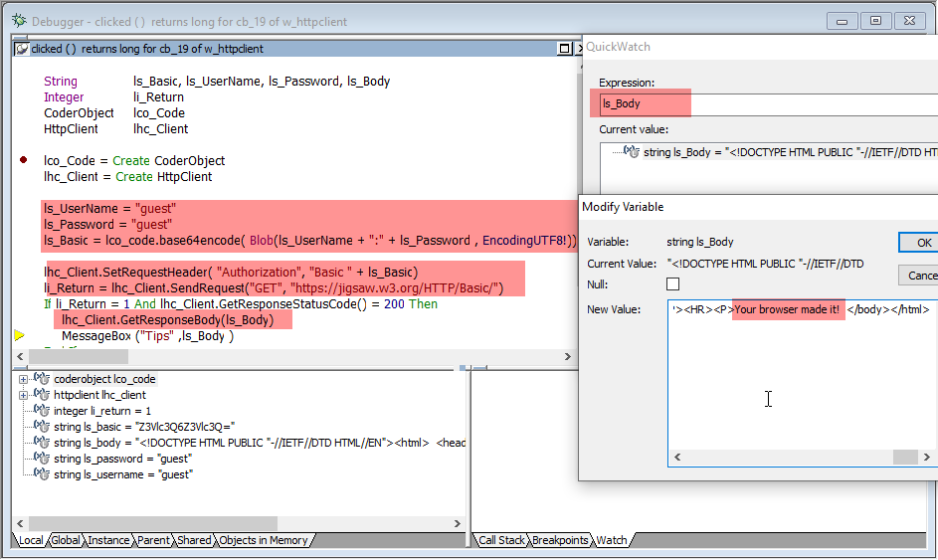Click the ls_username variable icon
Image resolution: width=938 pixels, height=560 pixels.
pos(42,474)
